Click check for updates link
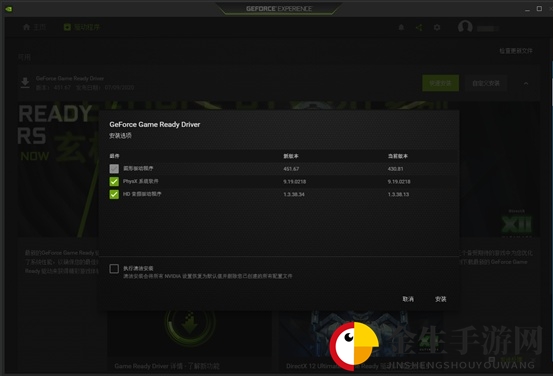553x376 pixels. click(x=516, y=51)
